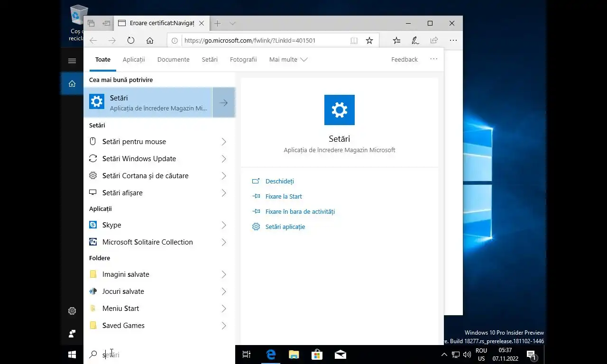Click the Start home icon

72,84
